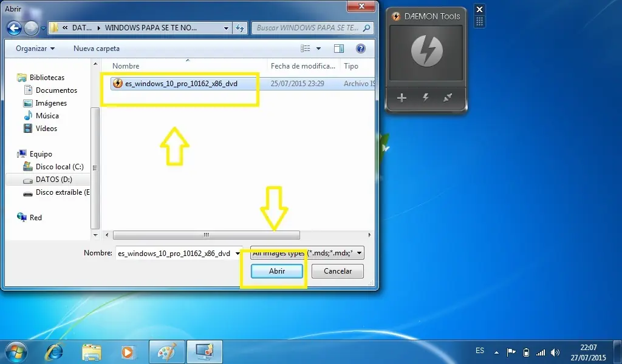Click navigation pane scroll up arrow

(95, 63)
